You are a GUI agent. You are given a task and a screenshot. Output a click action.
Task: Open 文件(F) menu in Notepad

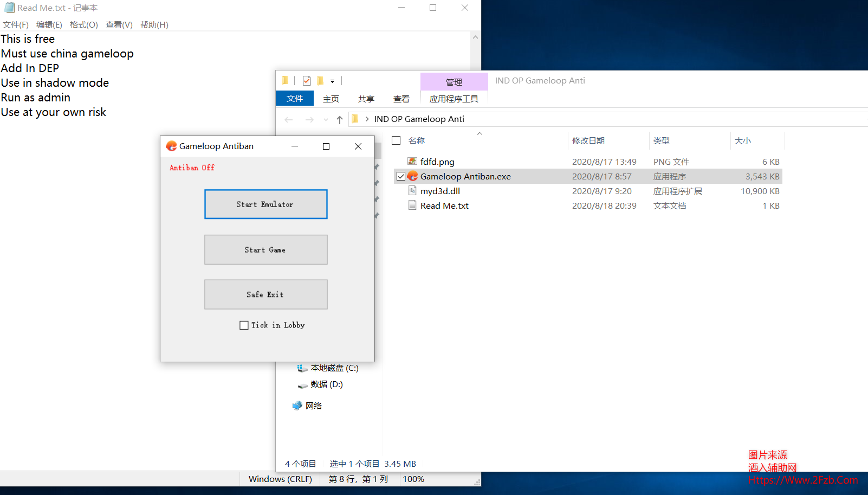(16, 25)
